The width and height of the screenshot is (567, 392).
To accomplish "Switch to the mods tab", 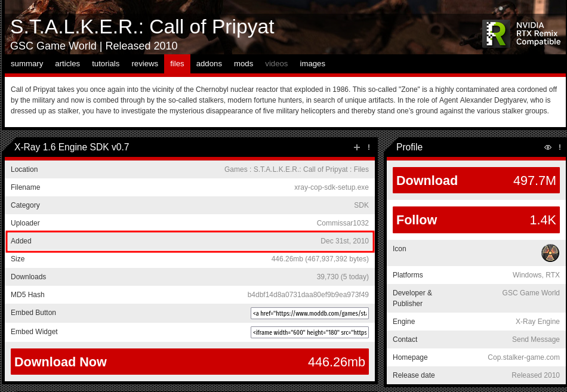I will [x=244, y=64].
